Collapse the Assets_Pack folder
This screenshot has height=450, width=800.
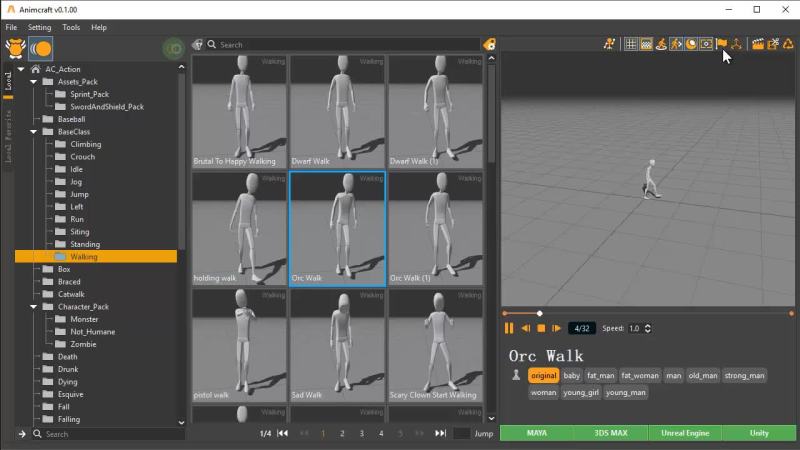(x=33, y=82)
